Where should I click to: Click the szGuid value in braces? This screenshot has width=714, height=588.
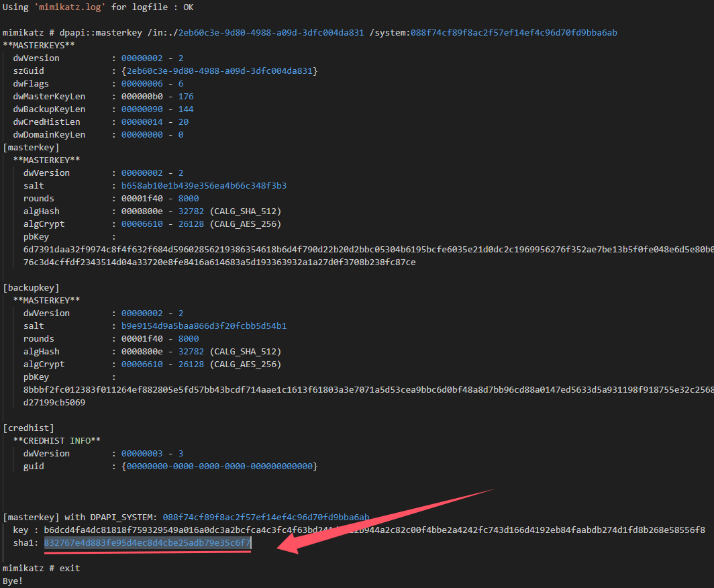219,70
